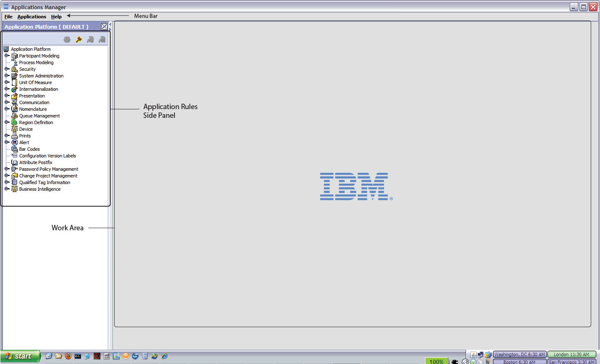The width and height of the screenshot is (600, 364).
Task: Click the Change Project Management folder icon
Action: [15, 176]
